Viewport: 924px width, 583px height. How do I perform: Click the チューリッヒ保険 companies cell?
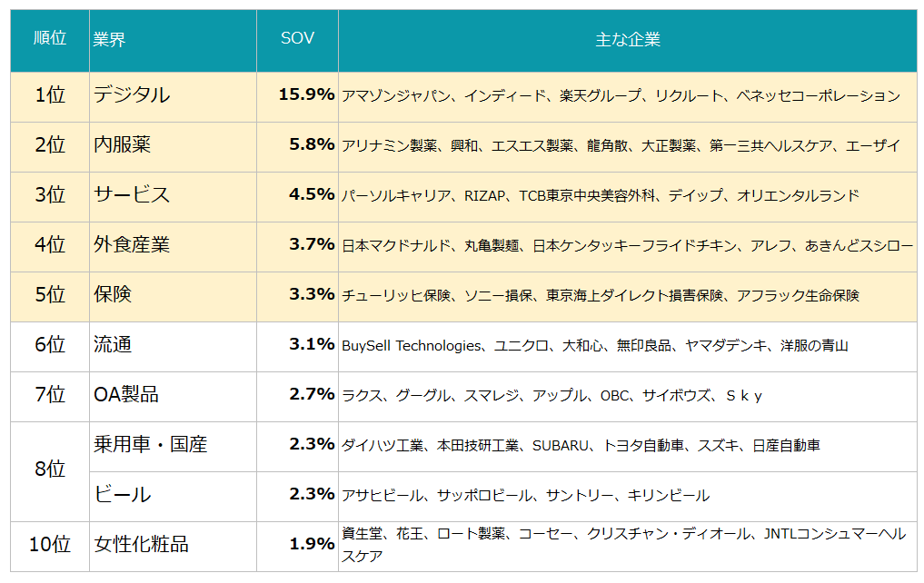[x=600, y=295]
